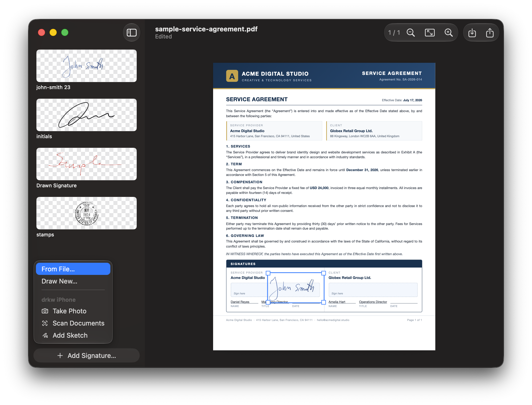Screen dimensions: 532x405
Task: Click the 'stamps' label text
Action: pos(45,235)
